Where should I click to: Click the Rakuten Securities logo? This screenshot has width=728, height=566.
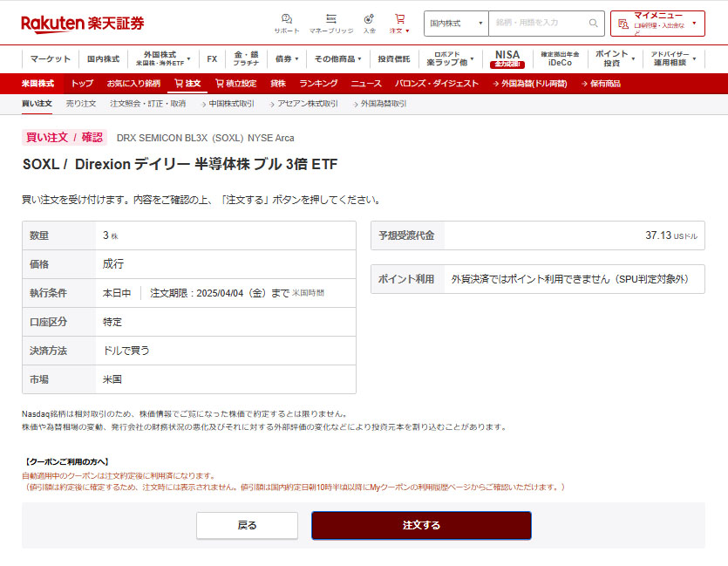[x=83, y=23]
